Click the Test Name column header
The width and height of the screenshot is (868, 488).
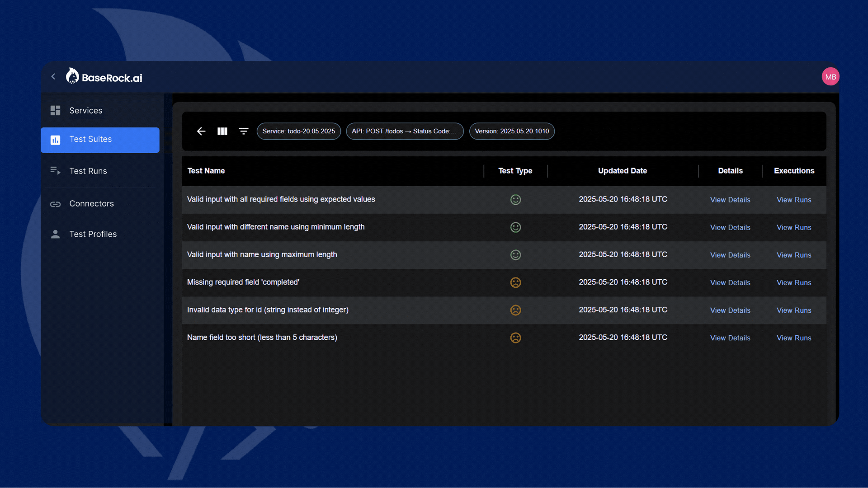point(206,171)
